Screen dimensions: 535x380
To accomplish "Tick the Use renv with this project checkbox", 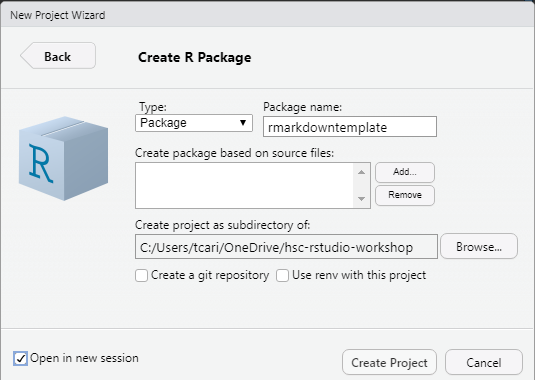I will [282, 275].
